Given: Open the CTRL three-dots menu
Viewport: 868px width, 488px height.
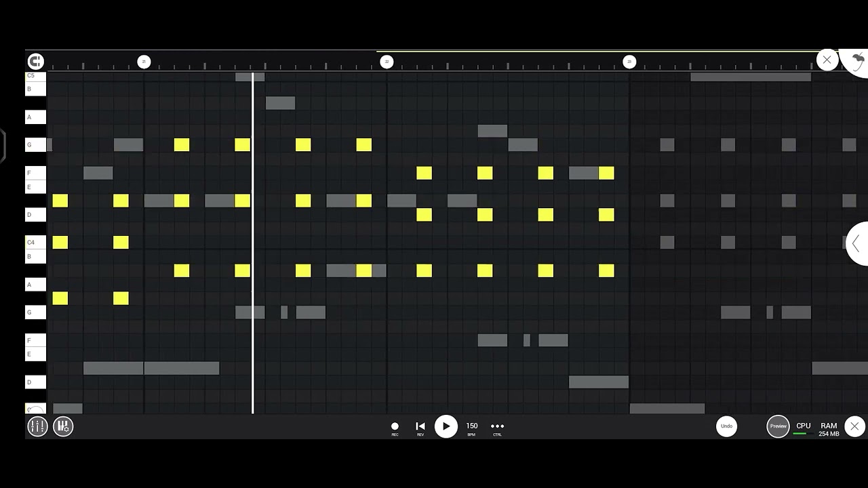Looking at the screenshot, I should (x=497, y=428).
